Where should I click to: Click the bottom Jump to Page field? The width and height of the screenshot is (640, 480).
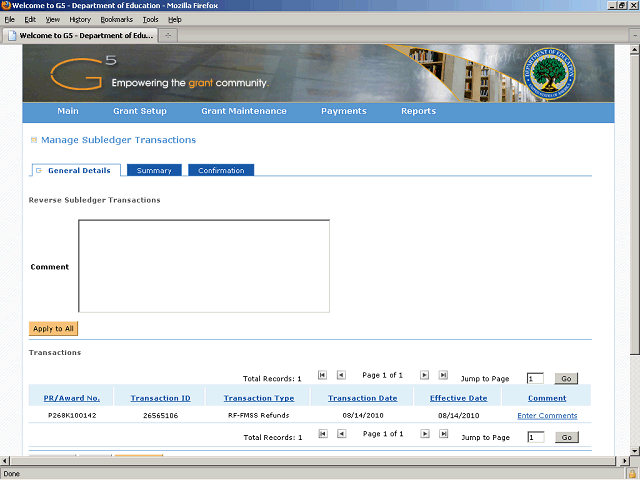click(536, 437)
